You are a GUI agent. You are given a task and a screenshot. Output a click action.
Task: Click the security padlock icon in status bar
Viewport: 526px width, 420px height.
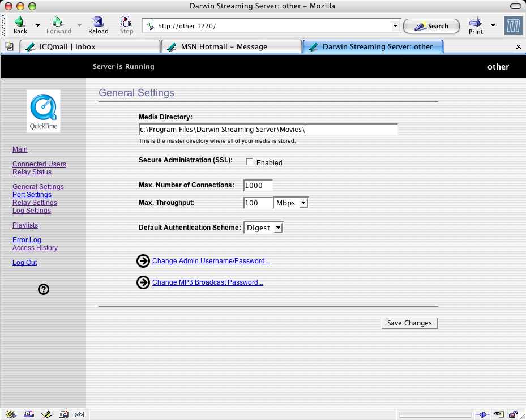click(513, 414)
